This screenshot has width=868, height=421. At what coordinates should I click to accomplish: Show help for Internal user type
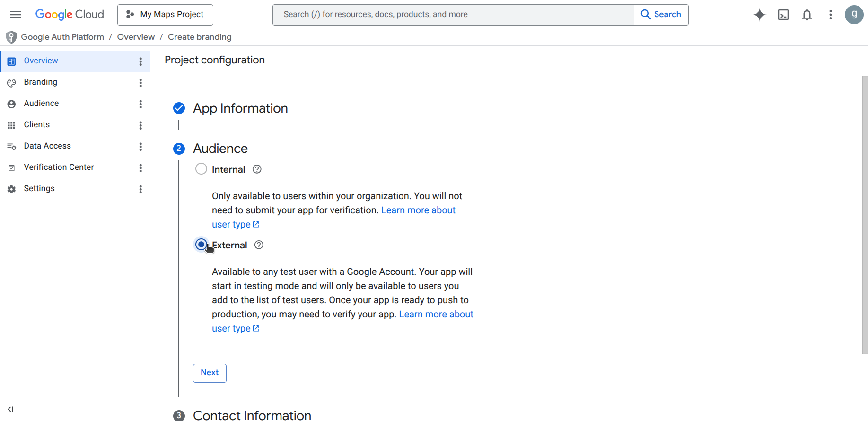[x=257, y=169]
